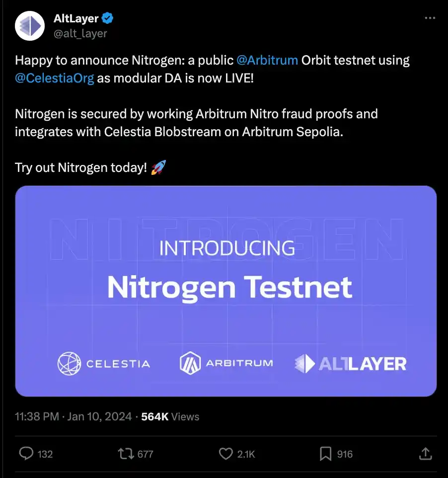
Task: Click the reply speech bubble icon
Action: click(x=26, y=453)
